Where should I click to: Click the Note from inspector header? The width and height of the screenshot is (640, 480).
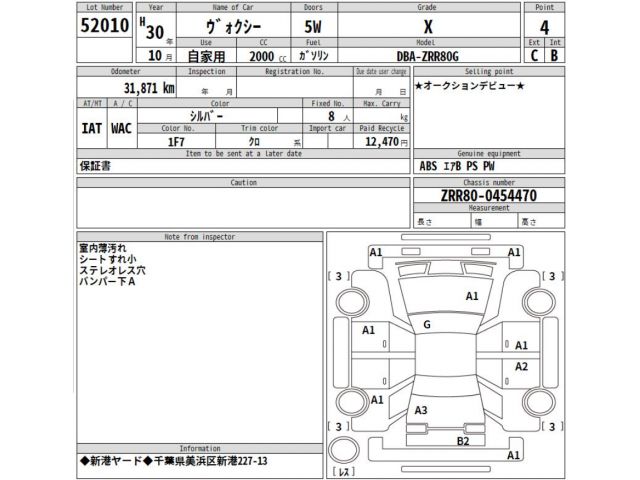click(x=200, y=237)
